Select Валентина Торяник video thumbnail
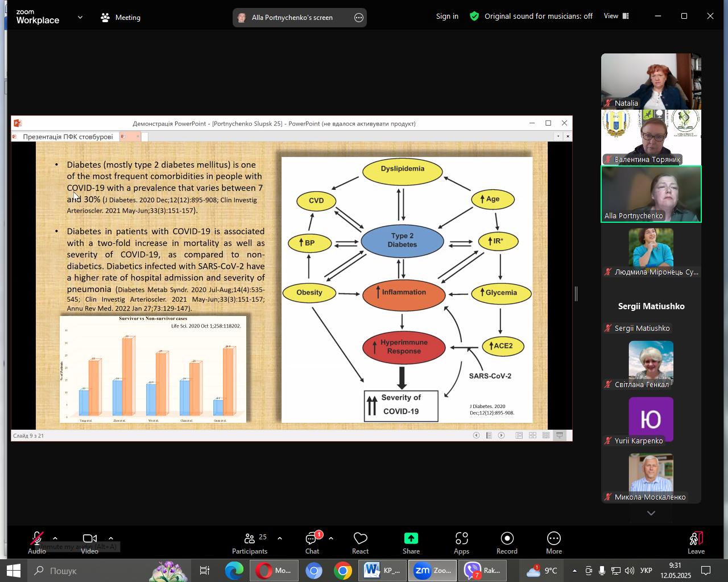The width and height of the screenshot is (728, 582). (651, 138)
